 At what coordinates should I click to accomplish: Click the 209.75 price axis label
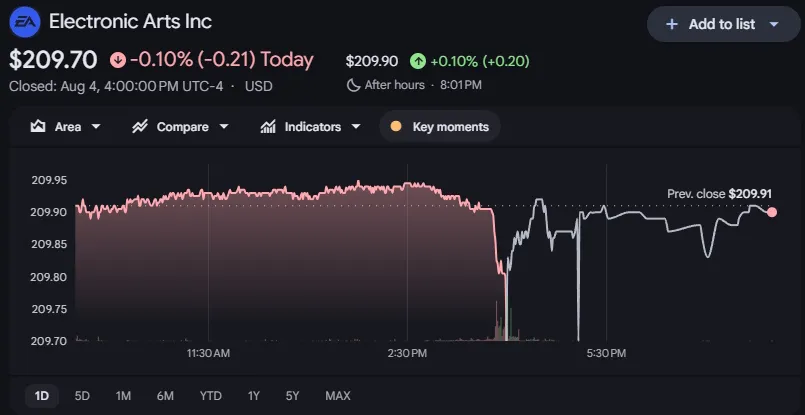coord(49,309)
